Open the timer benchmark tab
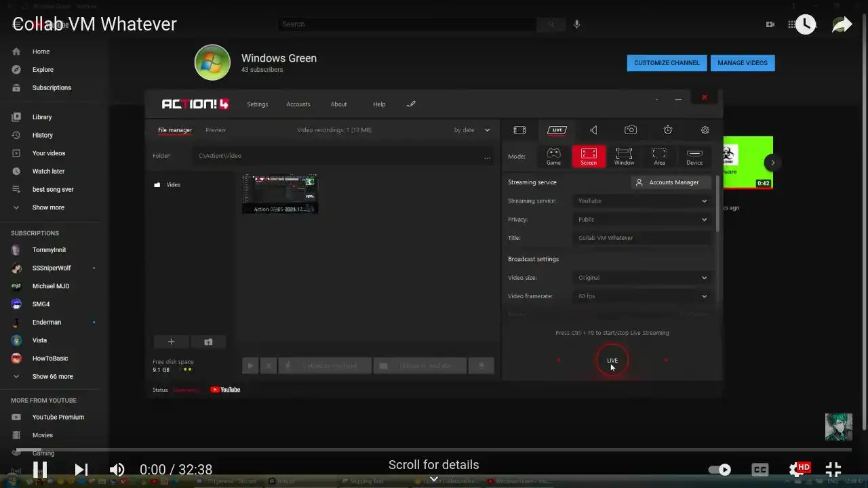The image size is (868, 488). 668,130
